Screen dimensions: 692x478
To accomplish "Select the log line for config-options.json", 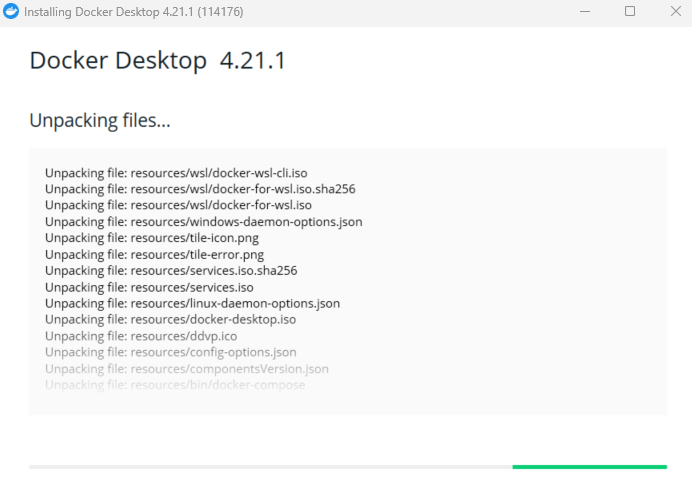I will point(170,352).
